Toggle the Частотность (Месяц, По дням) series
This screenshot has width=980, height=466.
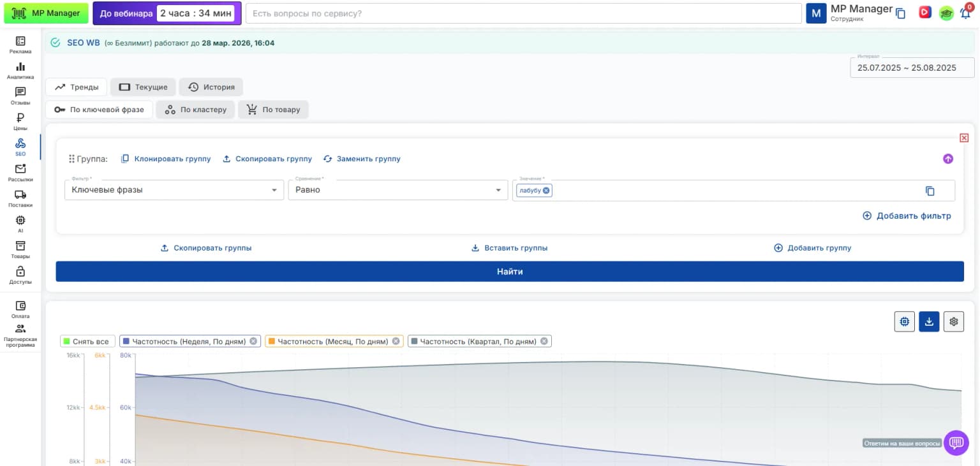pos(333,341)
